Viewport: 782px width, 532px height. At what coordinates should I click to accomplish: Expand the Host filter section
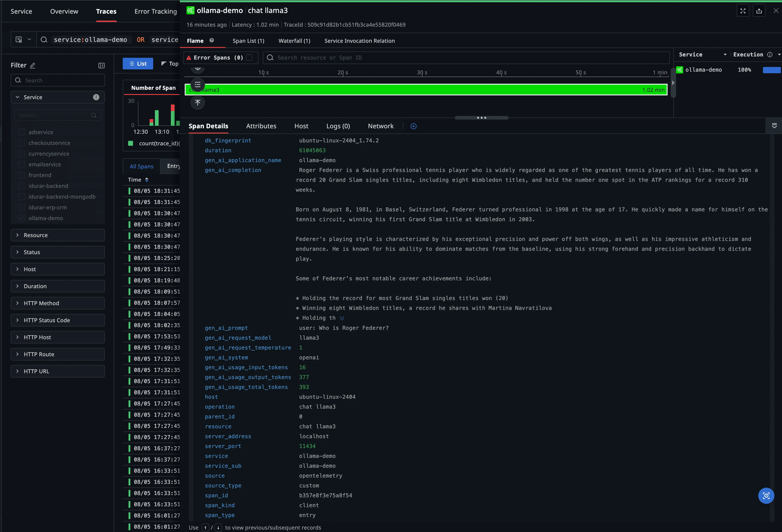pos(58,269)
